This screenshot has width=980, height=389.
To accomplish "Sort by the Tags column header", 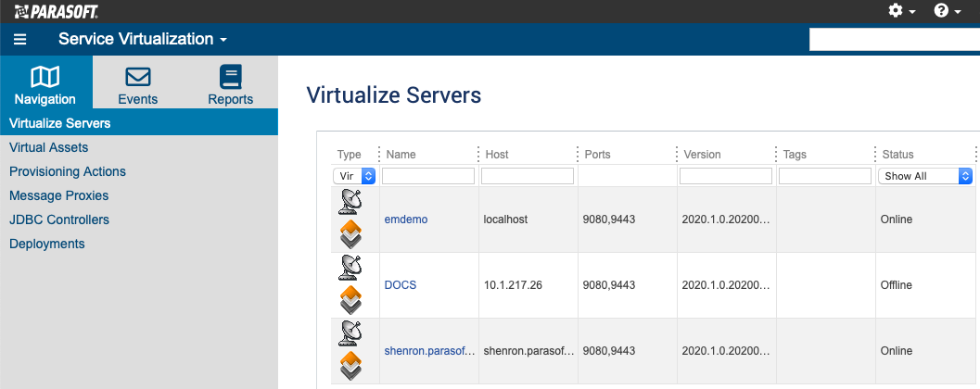I will tap(795, 155).
